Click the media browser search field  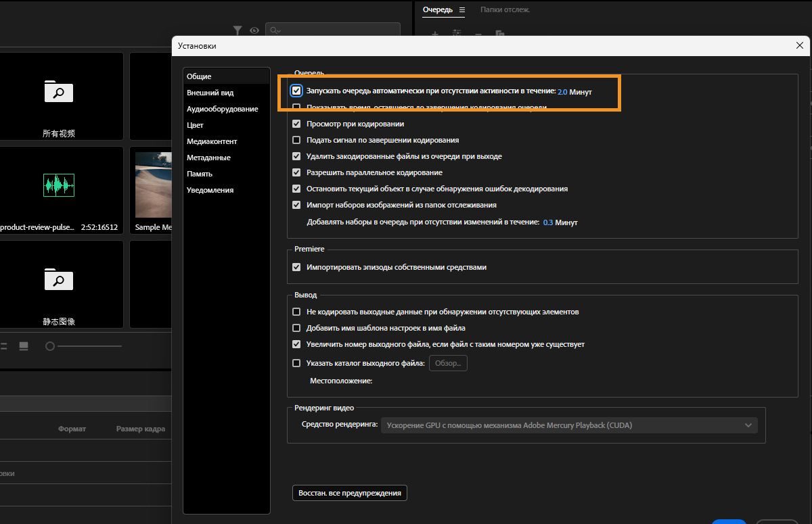pos(333,30)
